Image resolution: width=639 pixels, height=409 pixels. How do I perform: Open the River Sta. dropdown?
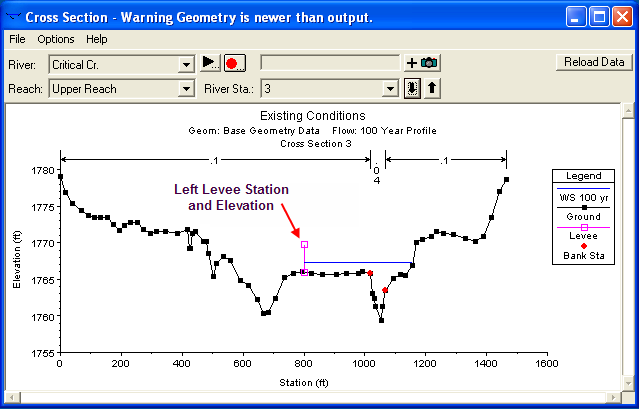tap(390, 89)
